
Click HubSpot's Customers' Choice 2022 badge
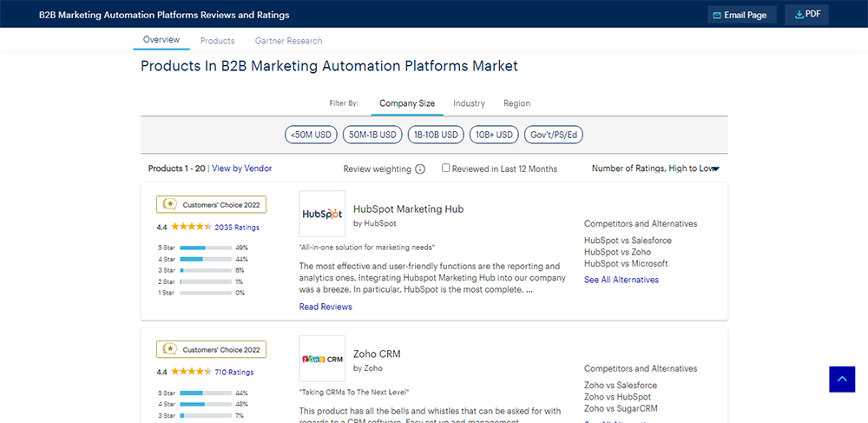coord(212,204)
